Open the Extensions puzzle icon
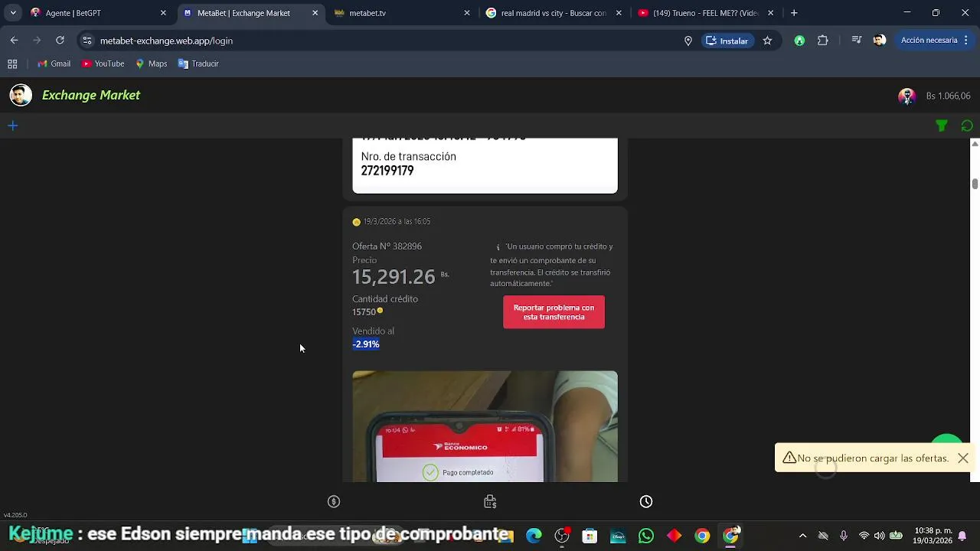The image size is (980, 551). point(823,41)
